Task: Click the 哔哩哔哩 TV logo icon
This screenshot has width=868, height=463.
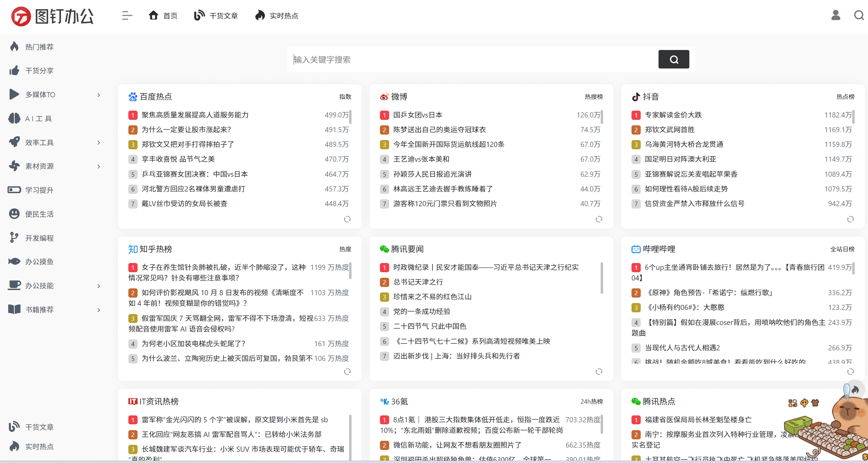Action: tap(636, 249)
